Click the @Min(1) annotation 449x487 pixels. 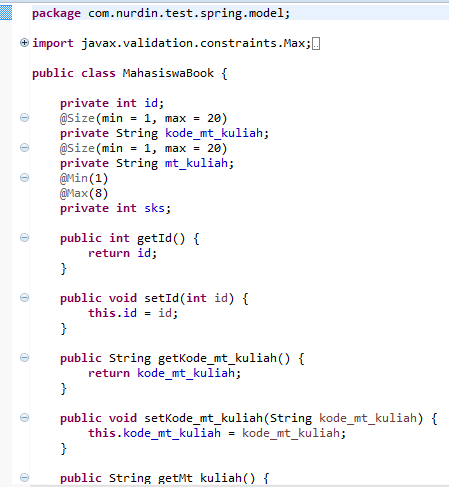84,178
